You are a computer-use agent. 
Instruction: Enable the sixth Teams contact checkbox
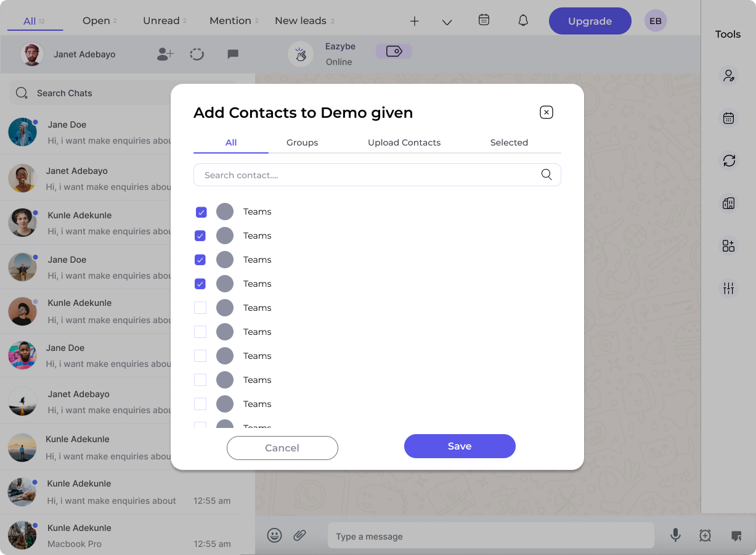(x=201, y=332)
